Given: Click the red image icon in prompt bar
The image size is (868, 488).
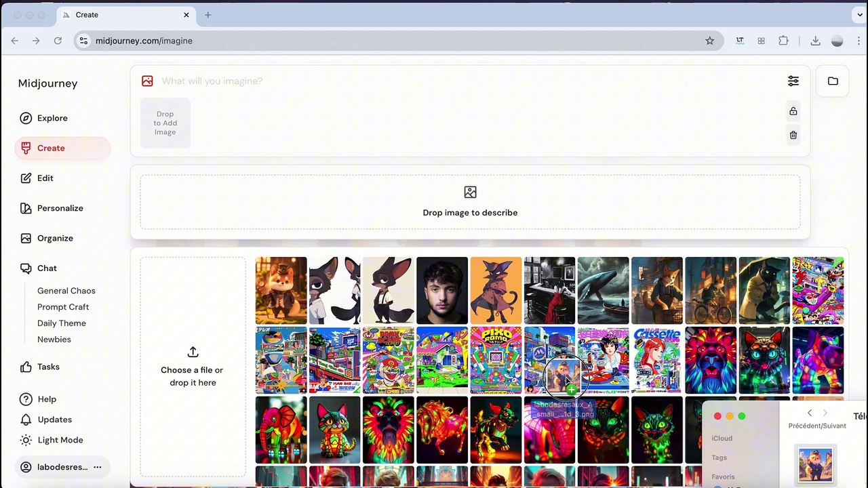Looking at the screenshot, I should [x=147, y=81].
